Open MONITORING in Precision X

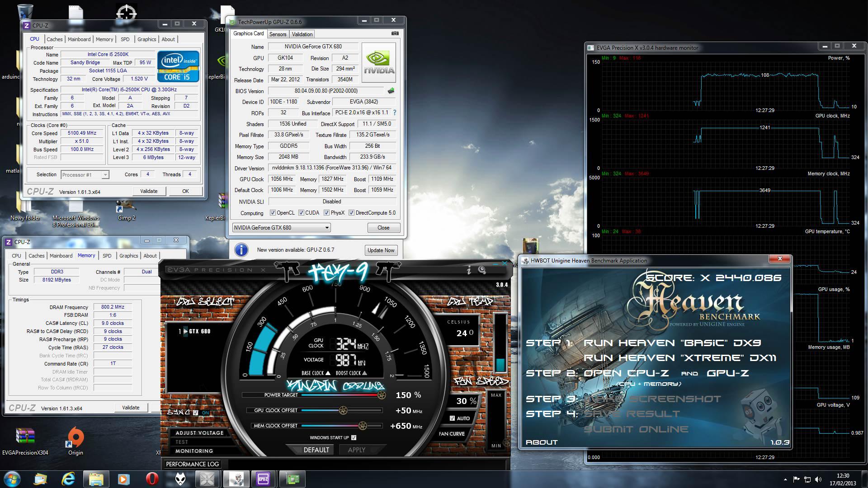click(x=194, y=451)
